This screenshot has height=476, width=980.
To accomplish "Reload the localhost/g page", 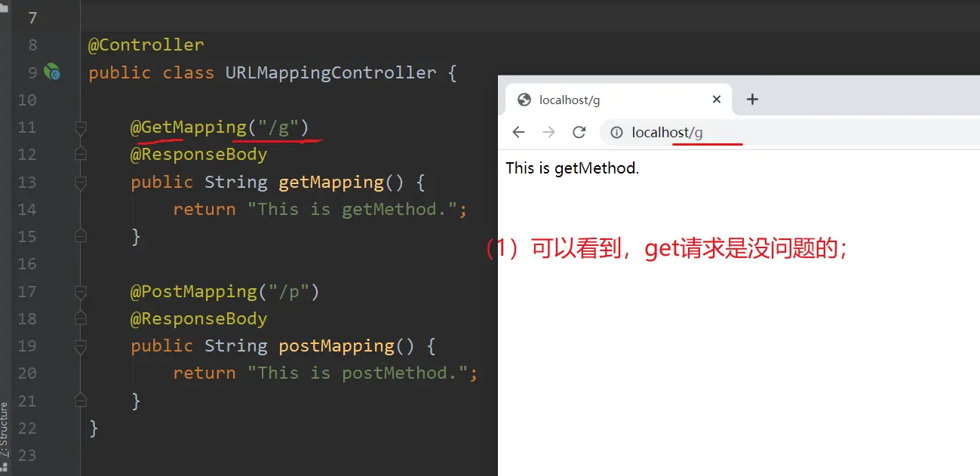I will click(x=579, y=133).
